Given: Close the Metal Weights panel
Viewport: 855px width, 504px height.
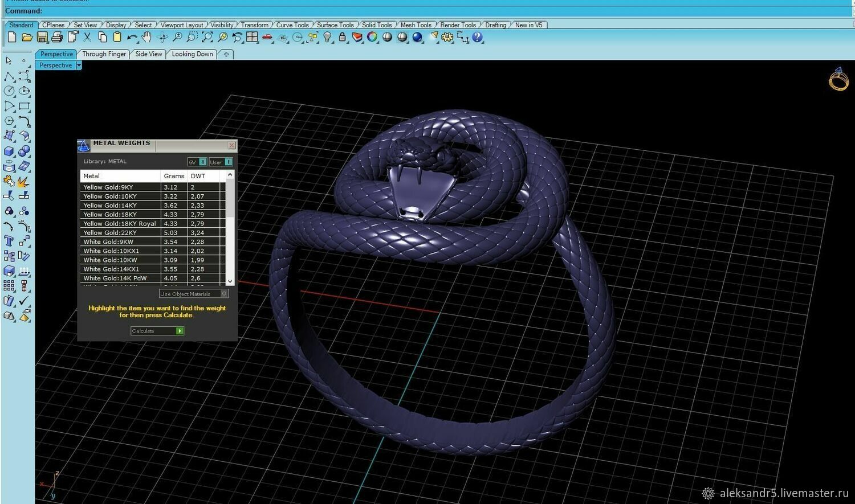Looking at the screenshot, I should coord(231,145).
